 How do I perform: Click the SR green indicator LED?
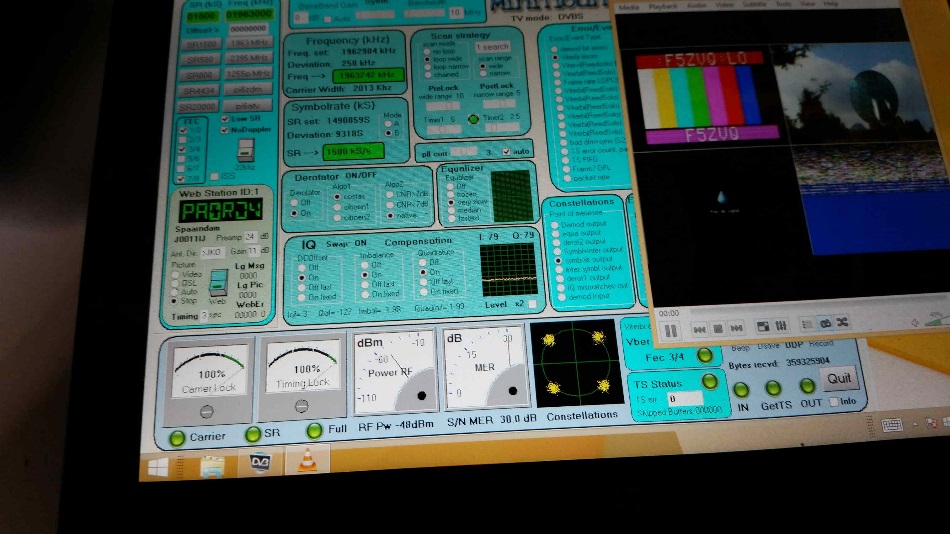(x=253, y=434)
